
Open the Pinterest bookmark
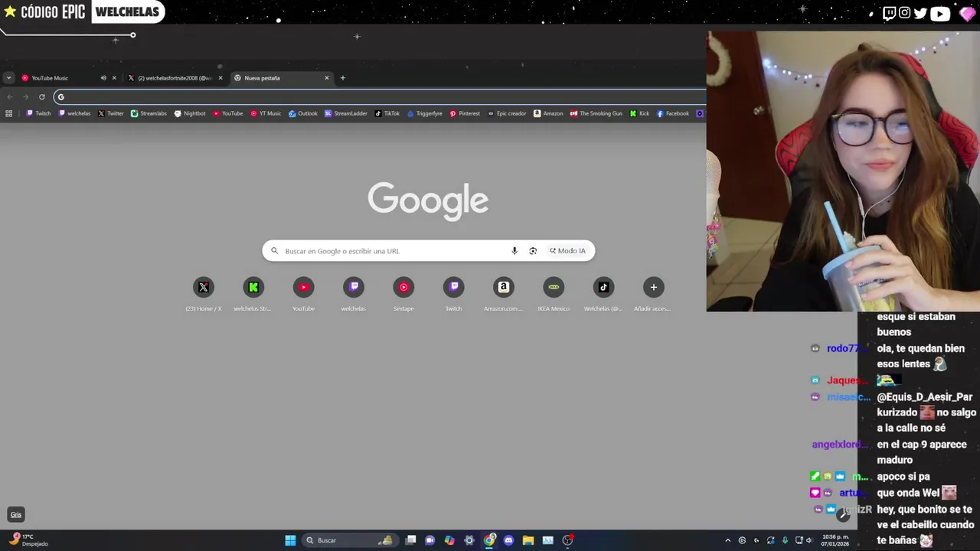[x=465, y=113]
